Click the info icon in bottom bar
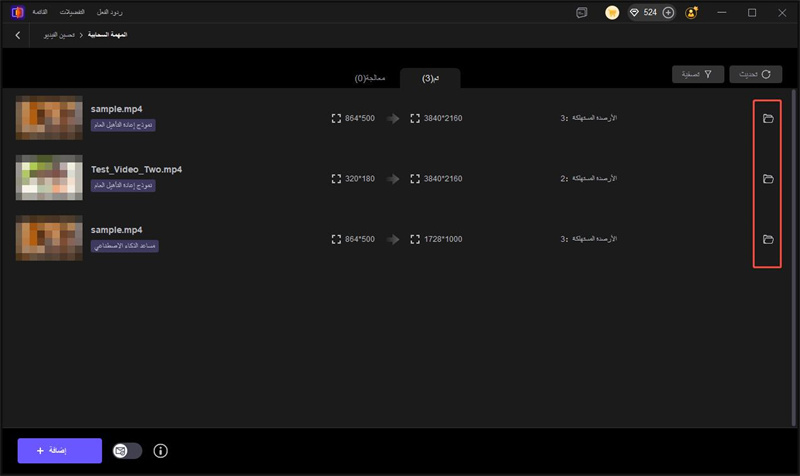 click(x=160, y=451)
